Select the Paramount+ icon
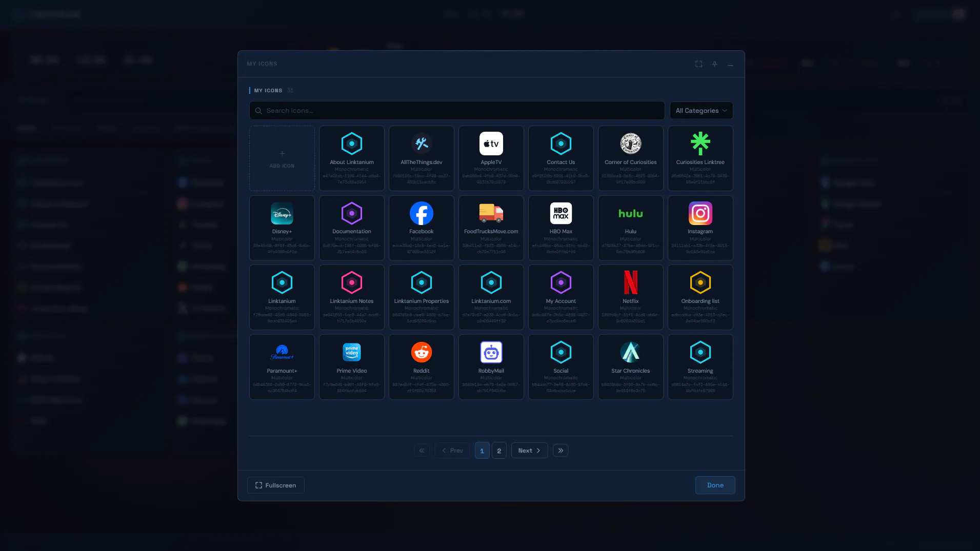The height and width of the screenshot is (551, 980). 282,367
